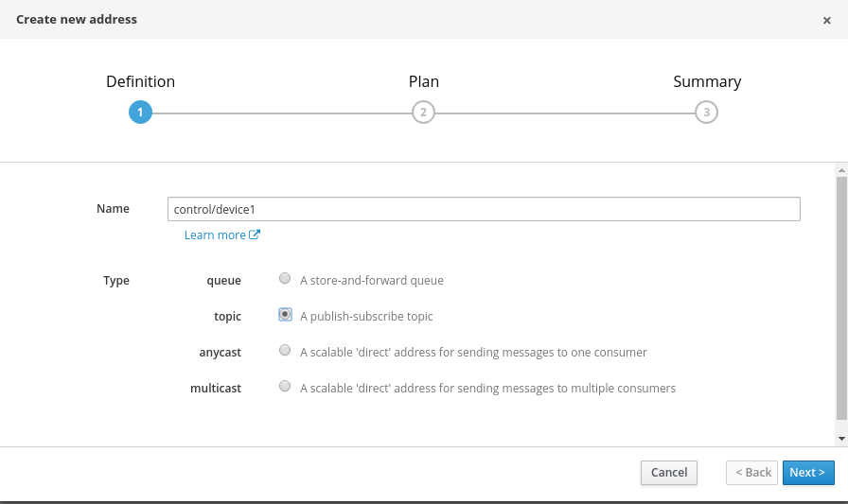Choose the multicast radio option
Screen dimensions: 848x504
[285, 387]
